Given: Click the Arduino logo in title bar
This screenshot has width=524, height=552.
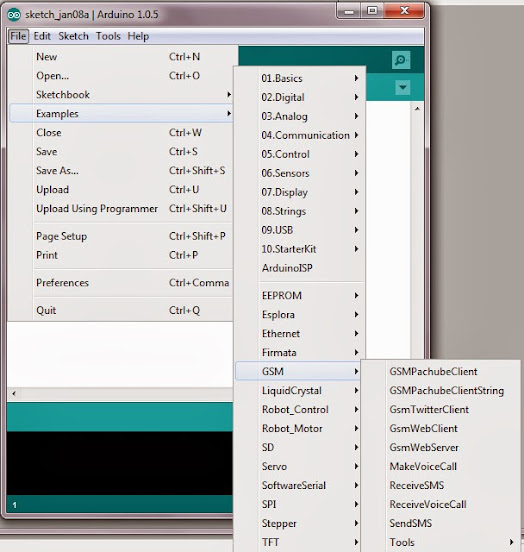Looking at the screenshot, I should 14,15.
